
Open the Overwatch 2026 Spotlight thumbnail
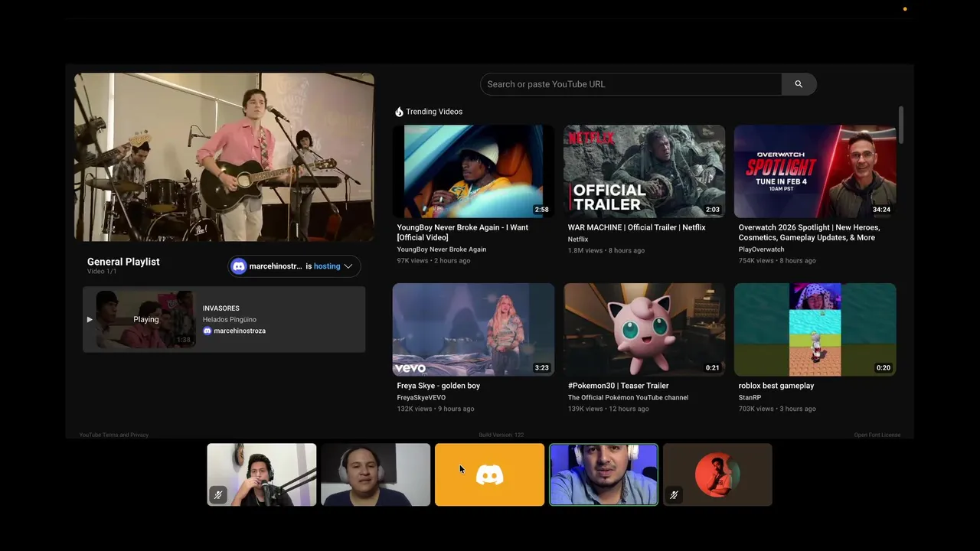pyautogui.click(x=815, y=171)
